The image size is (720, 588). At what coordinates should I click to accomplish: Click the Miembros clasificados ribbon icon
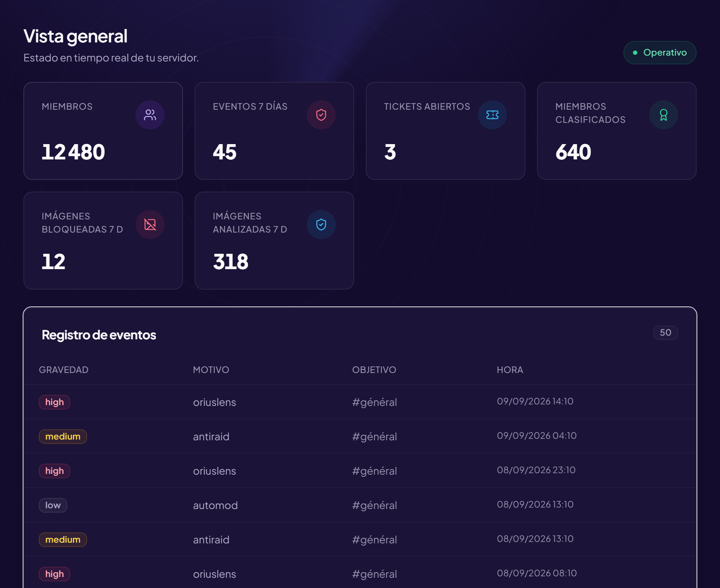664,115
